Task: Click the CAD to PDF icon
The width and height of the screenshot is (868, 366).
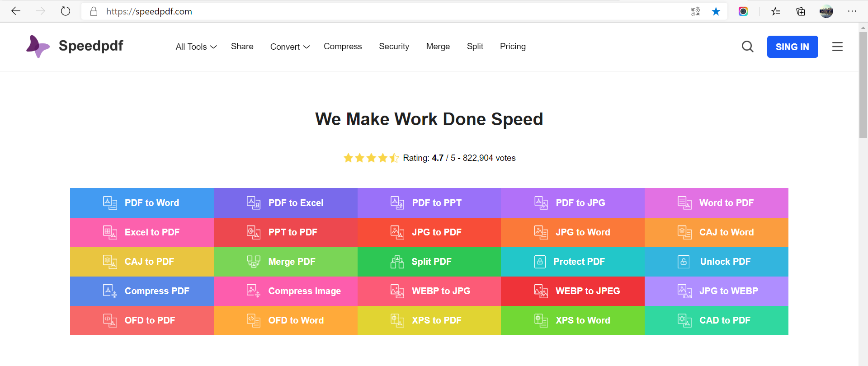Action: (685, 320)
